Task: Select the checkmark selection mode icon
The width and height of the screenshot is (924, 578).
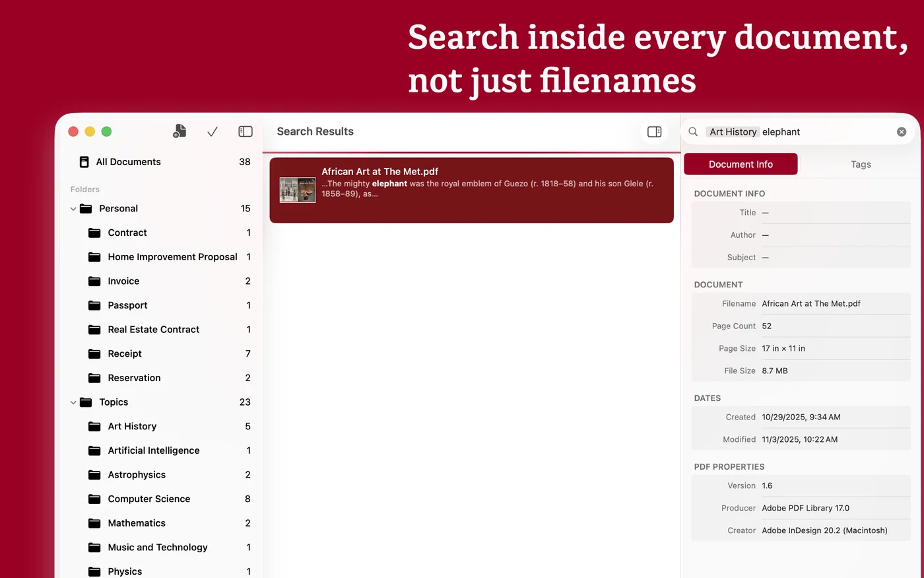Action: [213, 131]
